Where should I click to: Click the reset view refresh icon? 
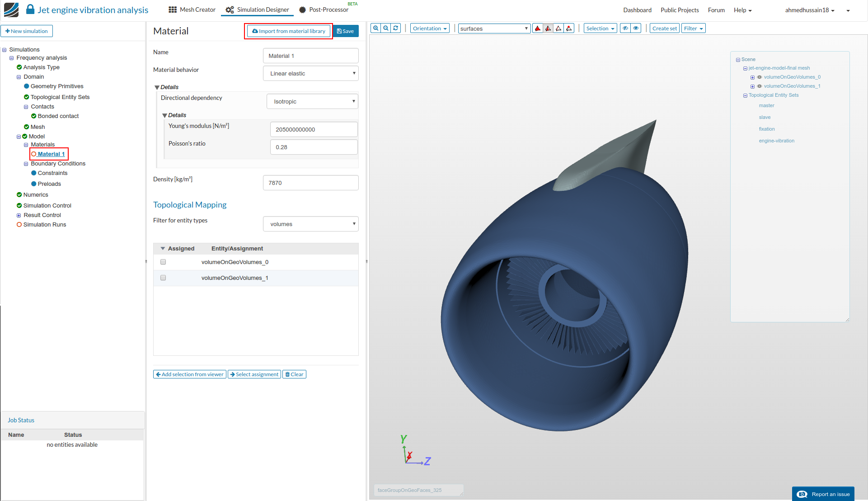click(396, 28)
